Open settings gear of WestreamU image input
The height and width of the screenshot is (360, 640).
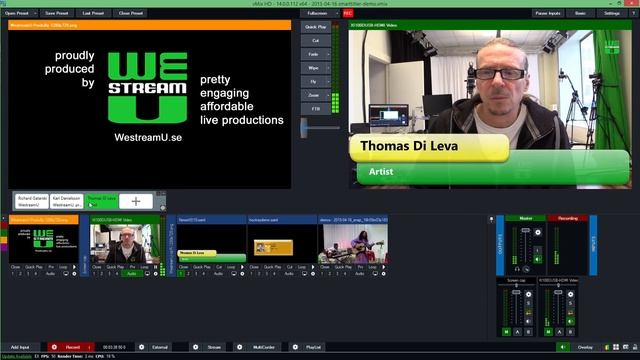click(74, 274)
